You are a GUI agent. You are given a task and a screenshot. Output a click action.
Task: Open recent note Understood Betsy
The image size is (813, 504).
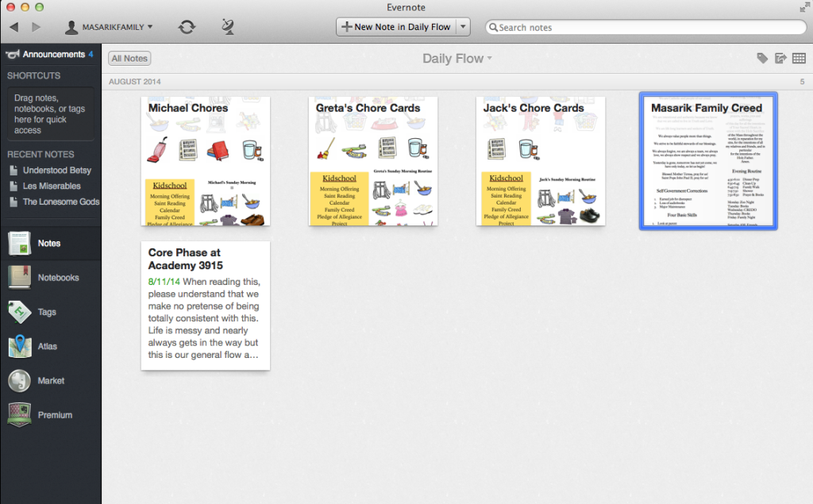pyautogui.click(x=57, y=170)
